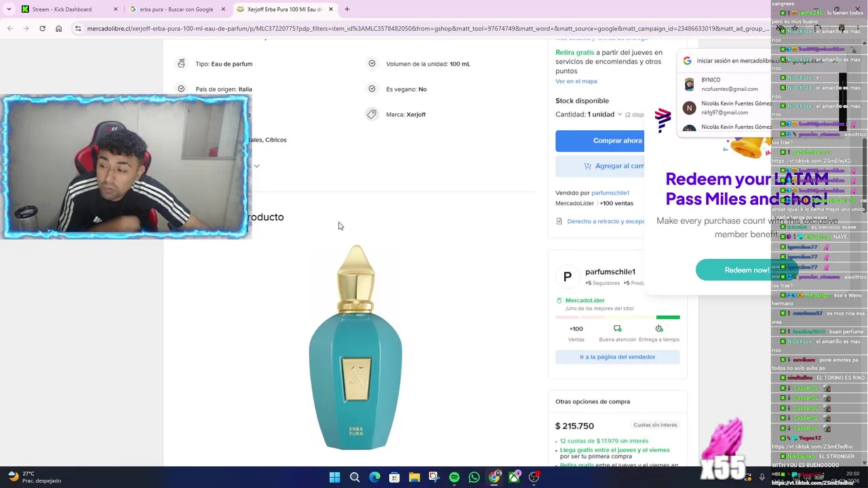Click the Marca Xerjoff tag icon
The height and width of the screenshot is (488, 868).
372,115
